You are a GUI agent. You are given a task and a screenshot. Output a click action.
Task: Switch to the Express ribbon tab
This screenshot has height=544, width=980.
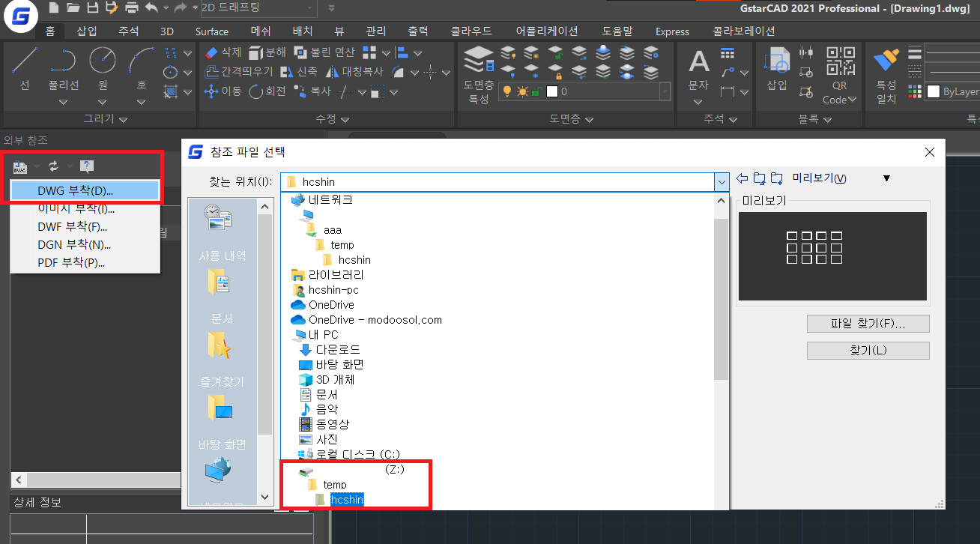(672, 31)
